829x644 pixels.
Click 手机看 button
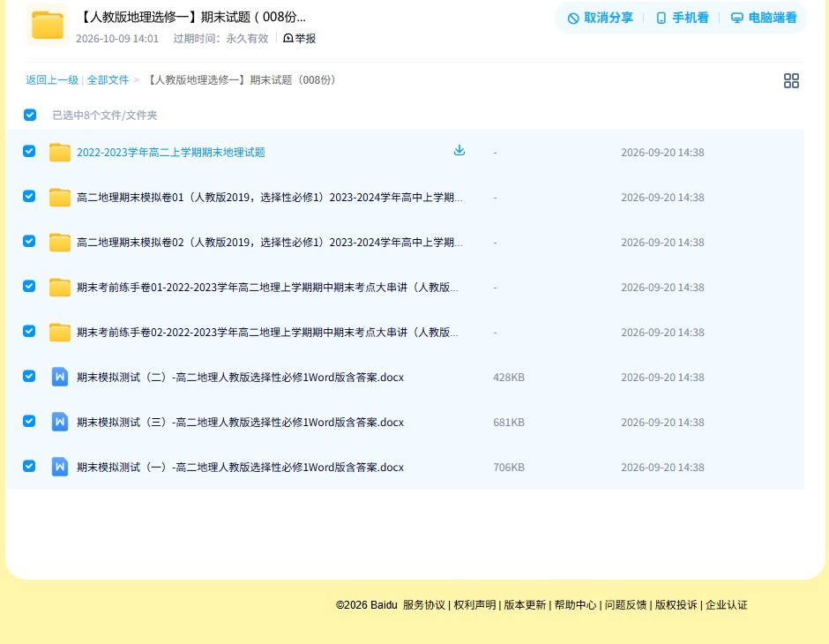click(682, 18)
